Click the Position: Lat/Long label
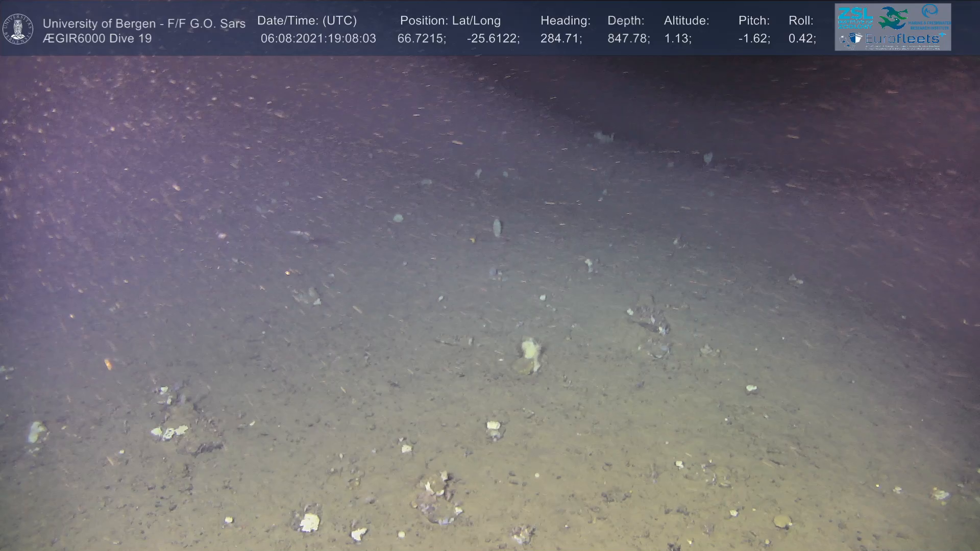Viewport: 980px width, 551px height. point(450,21)
